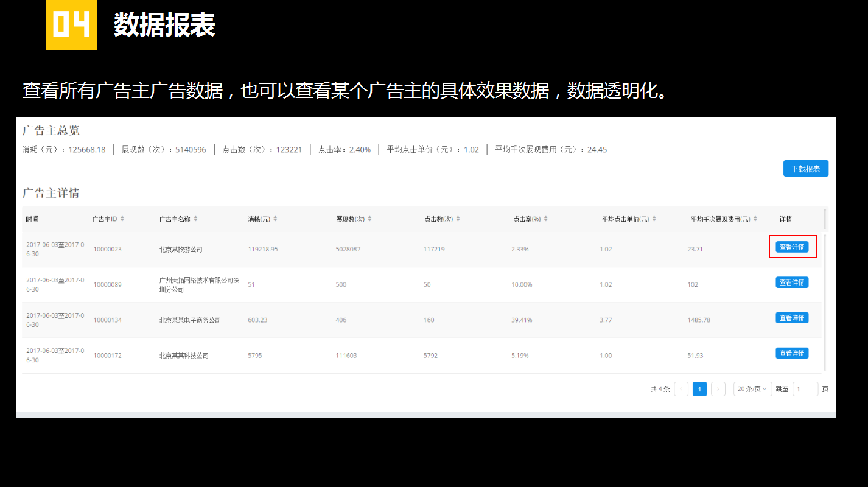Click the 跳至 page number input
Image resolution: width=868 pixels, height=487 pixels.
(x=805, y=389)
